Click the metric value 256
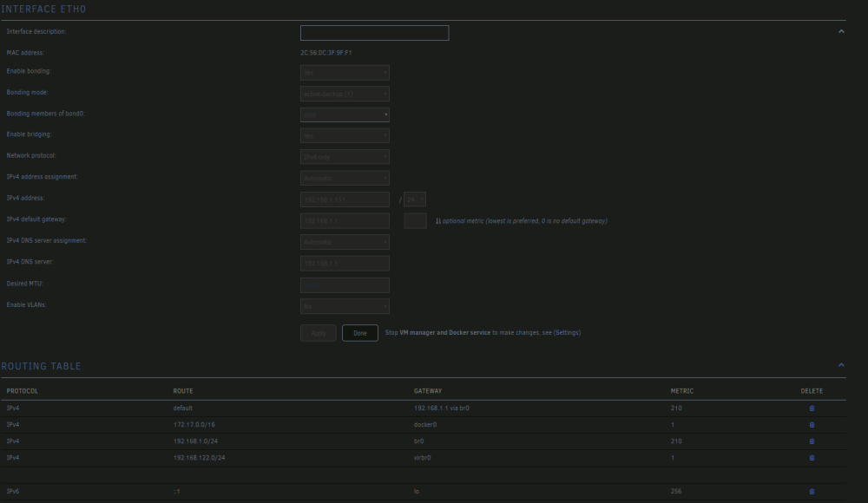 676,492
